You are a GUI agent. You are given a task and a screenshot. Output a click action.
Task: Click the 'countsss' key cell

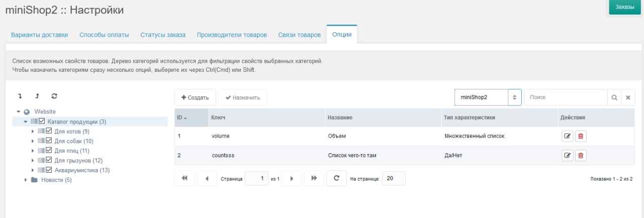point(223,155)
